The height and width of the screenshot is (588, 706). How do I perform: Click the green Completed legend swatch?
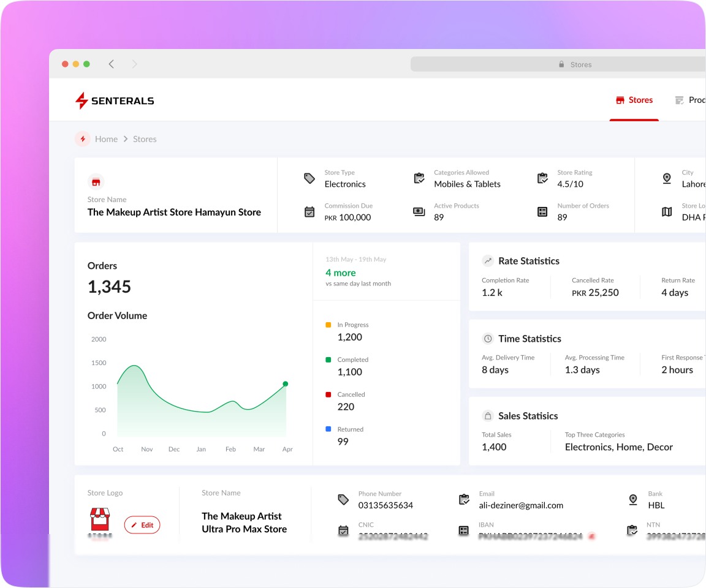[x=328, y=360]
